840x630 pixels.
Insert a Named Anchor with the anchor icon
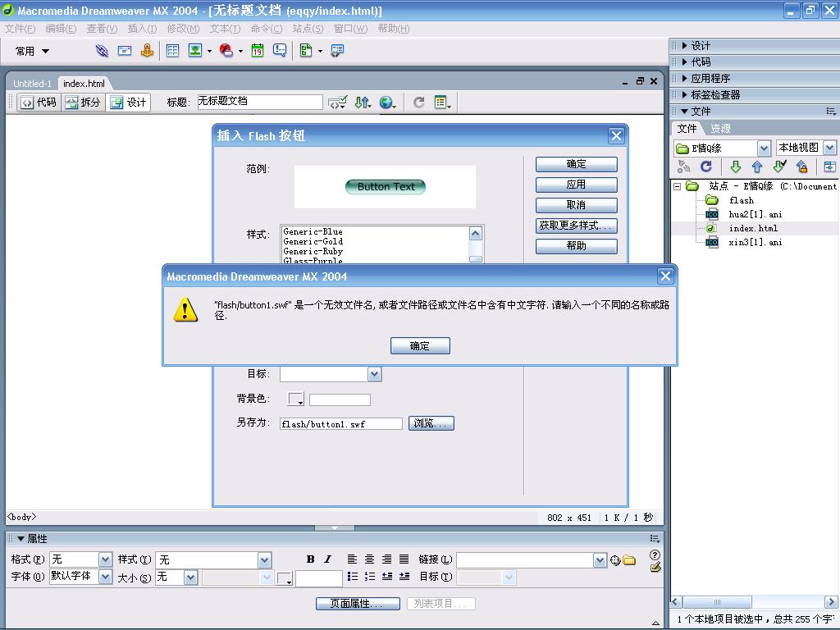point(147,51)
